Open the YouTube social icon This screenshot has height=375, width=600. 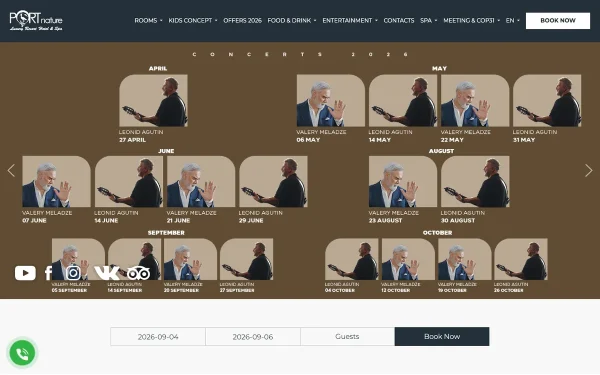coord(25,273)
